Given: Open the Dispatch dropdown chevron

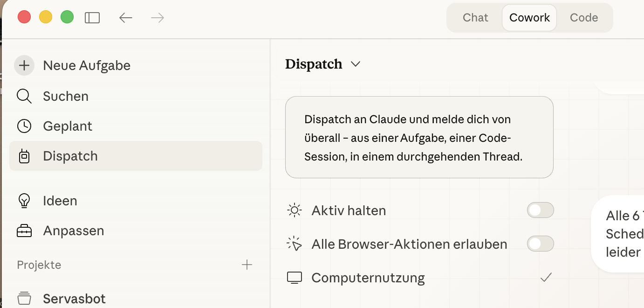Looking at the screenshot, I should 355,64.
